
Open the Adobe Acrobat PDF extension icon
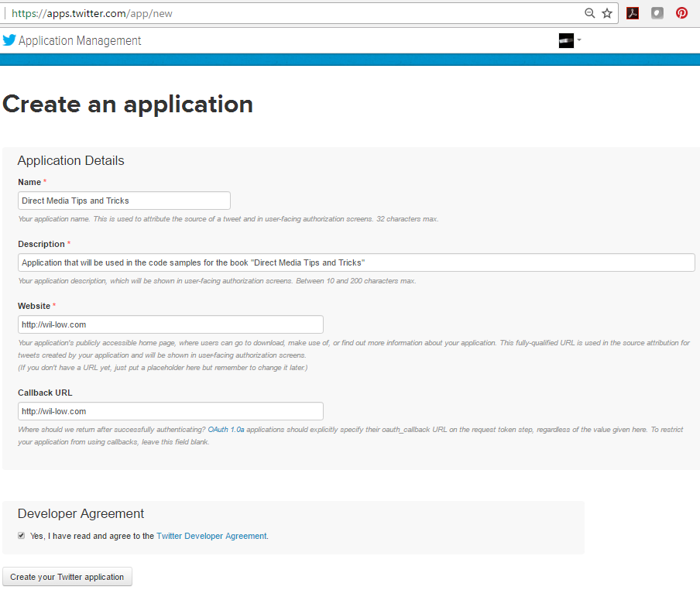point(633,13)
